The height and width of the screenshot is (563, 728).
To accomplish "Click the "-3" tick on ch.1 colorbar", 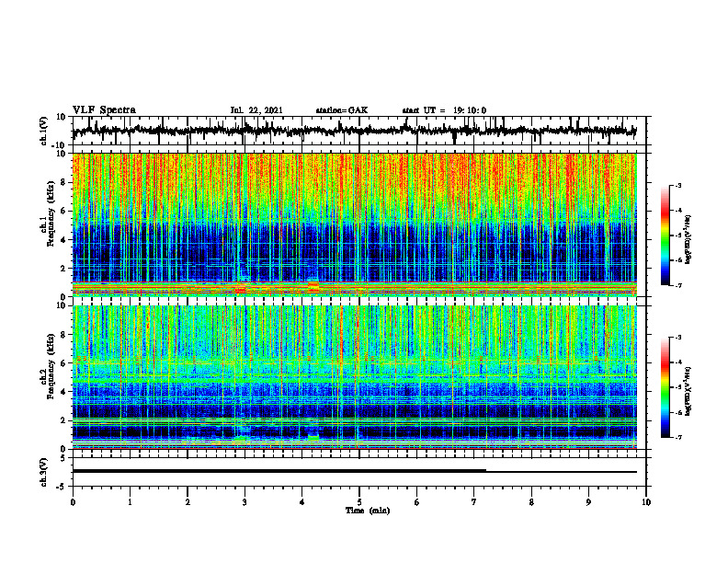I will coord(677,186).
